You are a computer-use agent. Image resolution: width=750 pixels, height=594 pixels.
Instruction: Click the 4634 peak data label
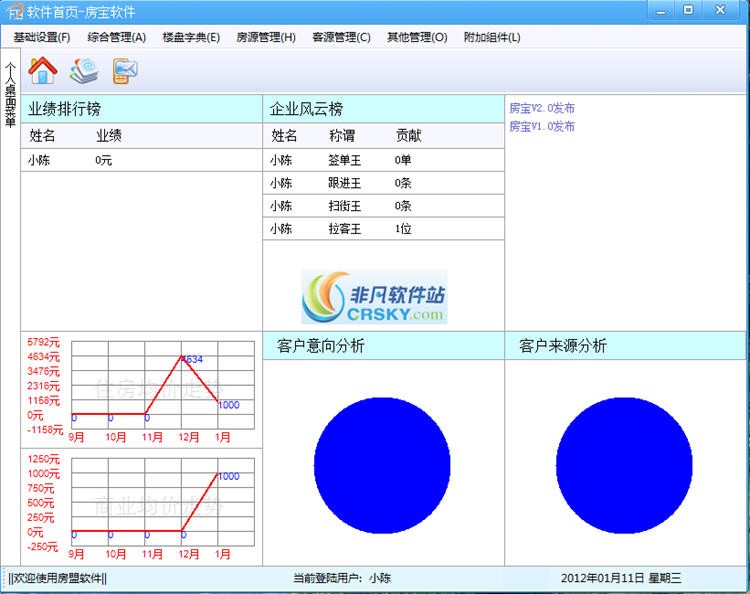pos(193,359)
